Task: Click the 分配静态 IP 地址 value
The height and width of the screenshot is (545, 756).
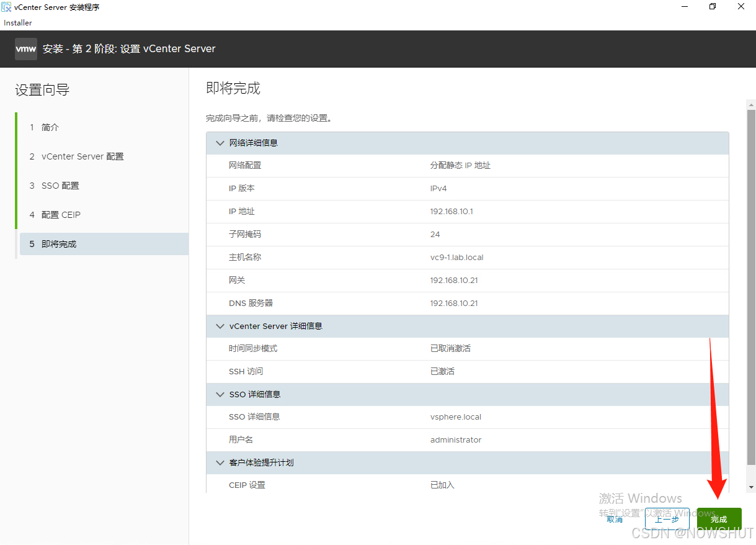Action: click(x=460, y=166)
